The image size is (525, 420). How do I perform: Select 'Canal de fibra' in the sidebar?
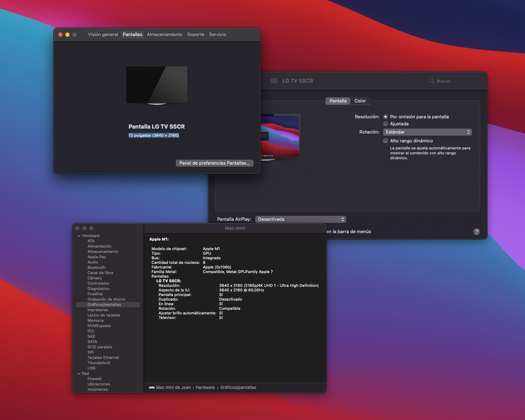100,273
